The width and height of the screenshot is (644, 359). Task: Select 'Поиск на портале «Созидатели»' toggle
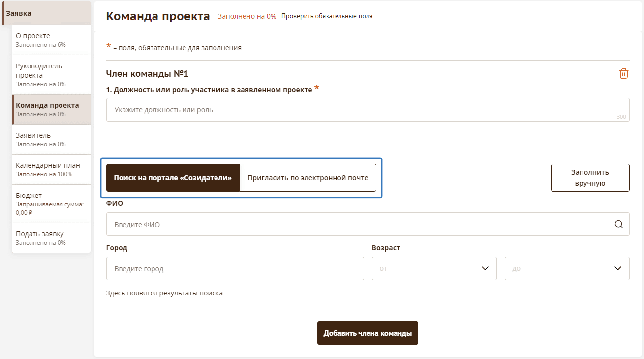(x=173, y=178)
